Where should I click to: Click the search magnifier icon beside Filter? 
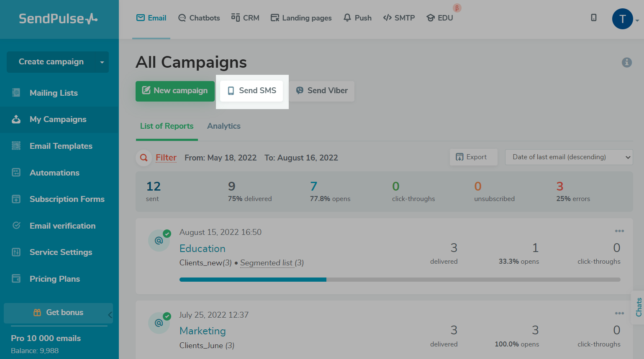144,158
